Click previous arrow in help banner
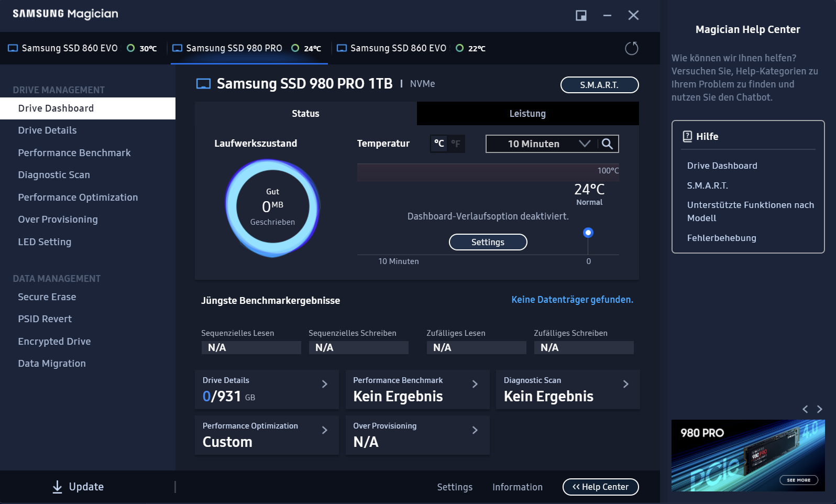The image size is (836, 504). pyautogui.click(x=805, y=409)
